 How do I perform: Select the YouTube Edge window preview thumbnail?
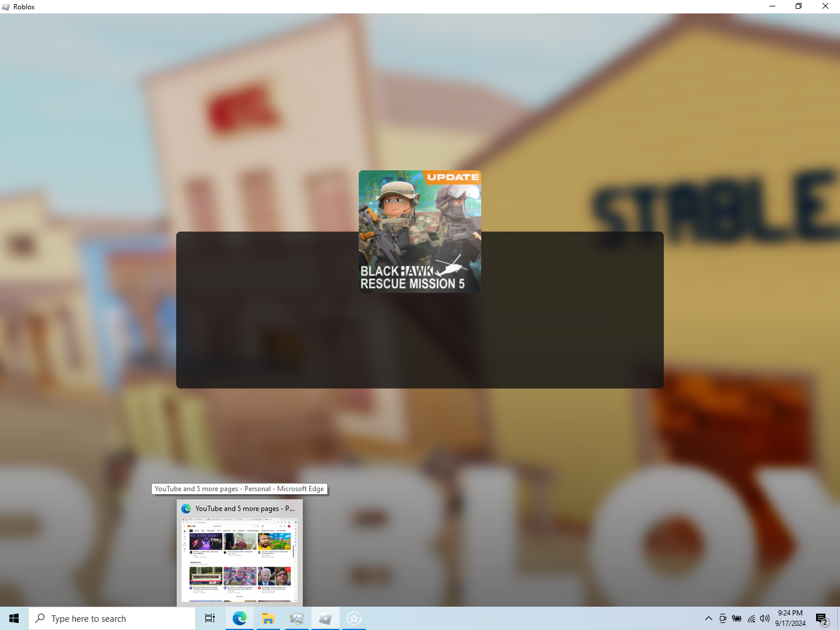click(x=240, y=561)
